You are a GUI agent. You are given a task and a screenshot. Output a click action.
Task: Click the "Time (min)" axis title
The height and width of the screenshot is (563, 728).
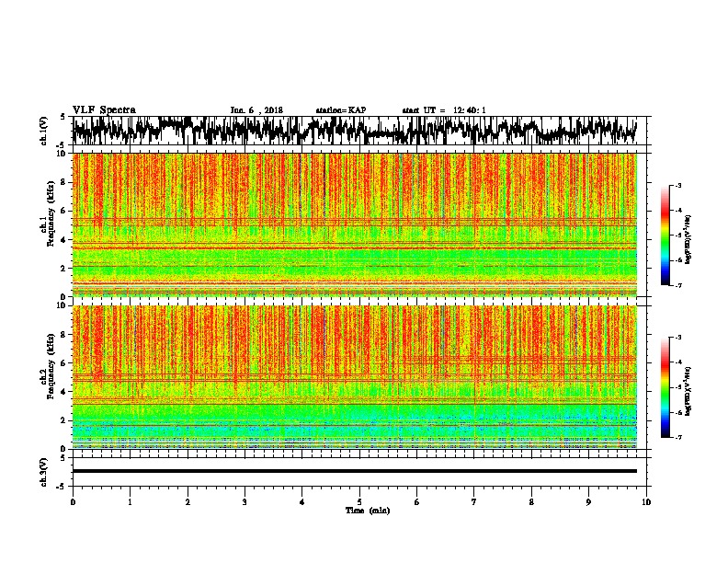368,511
